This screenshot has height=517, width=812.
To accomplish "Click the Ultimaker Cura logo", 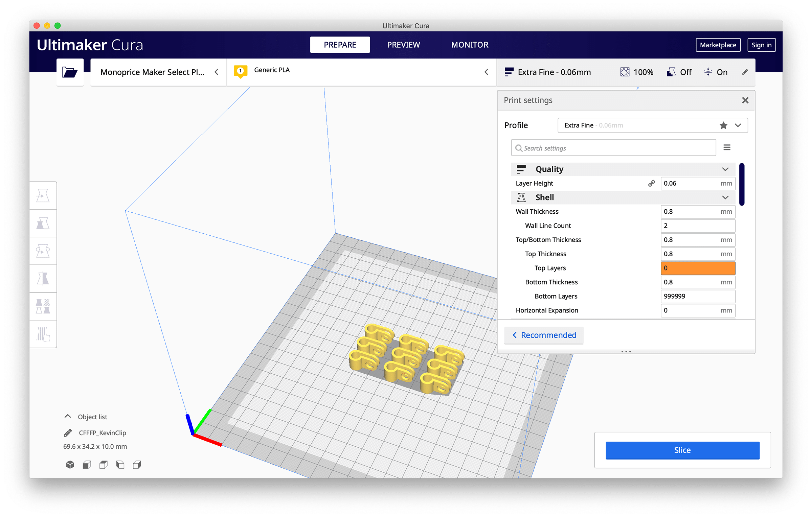I will [x=90, y=45].
